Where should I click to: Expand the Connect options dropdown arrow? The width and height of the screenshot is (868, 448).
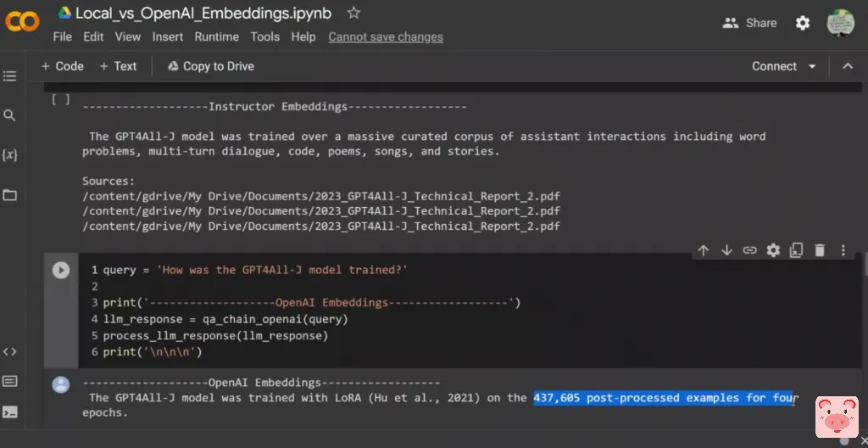(x=812, y=66)
